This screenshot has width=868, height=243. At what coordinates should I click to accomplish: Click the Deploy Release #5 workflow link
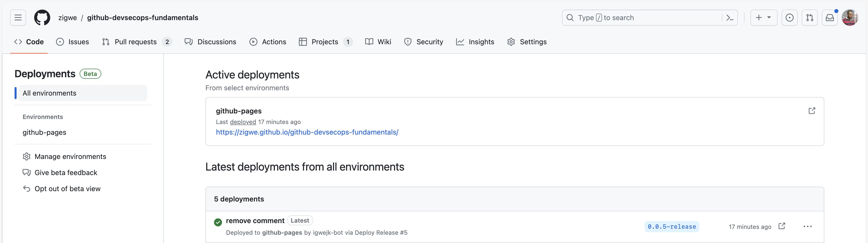(381, 232)
